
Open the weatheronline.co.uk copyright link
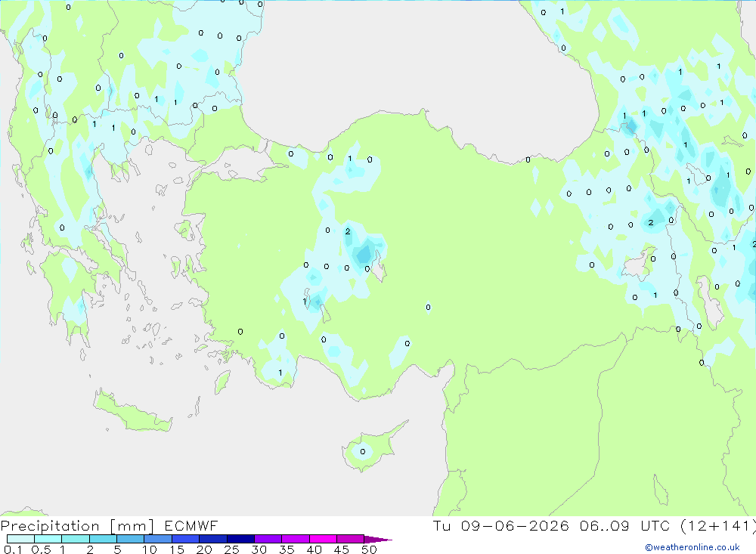pos(692,547)
